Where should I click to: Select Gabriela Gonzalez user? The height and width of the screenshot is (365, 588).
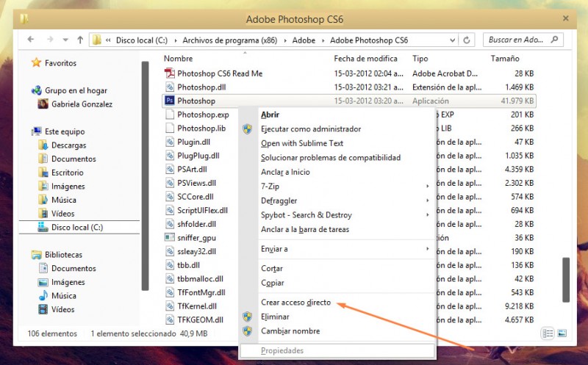click(82, 104)
